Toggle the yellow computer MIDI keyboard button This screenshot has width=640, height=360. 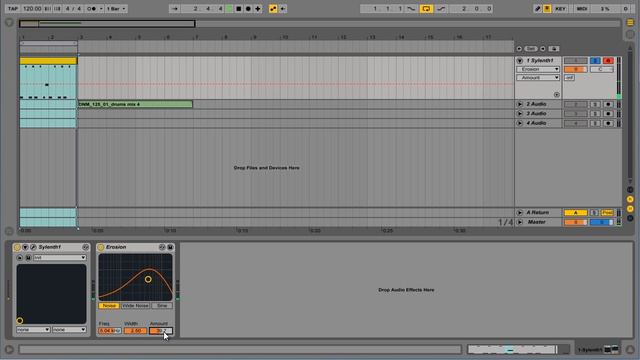coord(547,9)
